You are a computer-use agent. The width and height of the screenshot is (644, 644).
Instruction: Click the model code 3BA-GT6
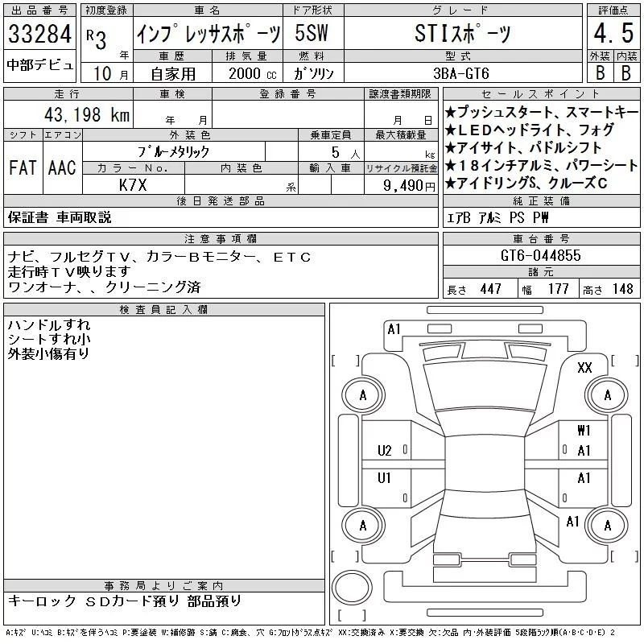(463, 73)
